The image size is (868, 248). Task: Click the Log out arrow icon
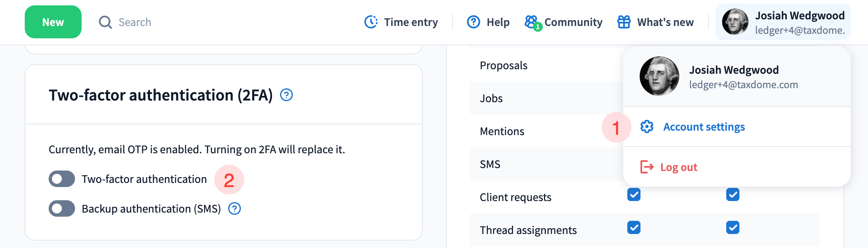tap(647, 167)
